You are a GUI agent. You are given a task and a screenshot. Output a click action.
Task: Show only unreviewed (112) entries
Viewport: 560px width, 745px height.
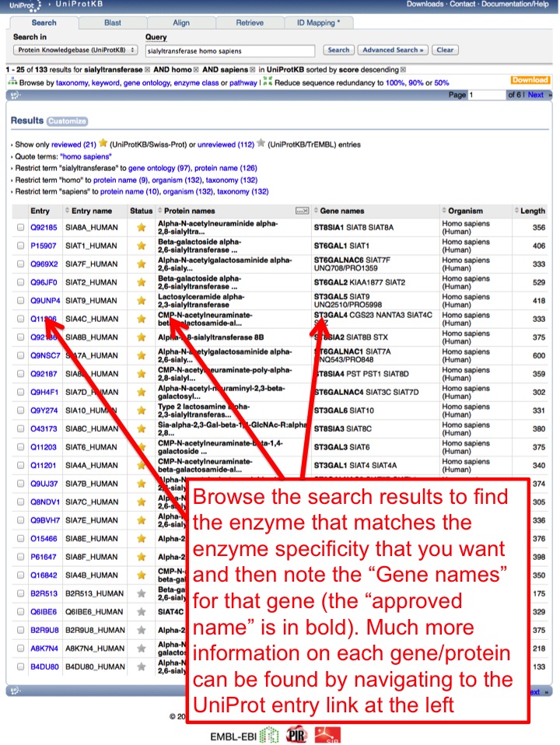click(226, 145)
